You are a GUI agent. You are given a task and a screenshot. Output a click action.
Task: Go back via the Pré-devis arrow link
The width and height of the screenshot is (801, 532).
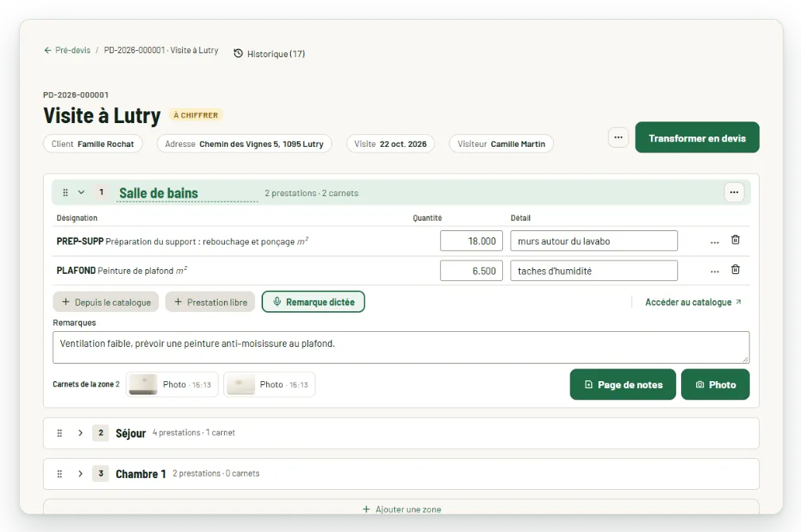67,50
